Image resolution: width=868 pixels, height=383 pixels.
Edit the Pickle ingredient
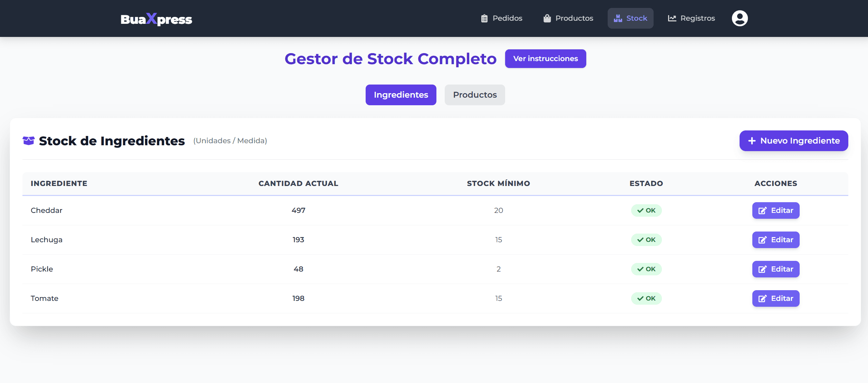tap(775, 269)
